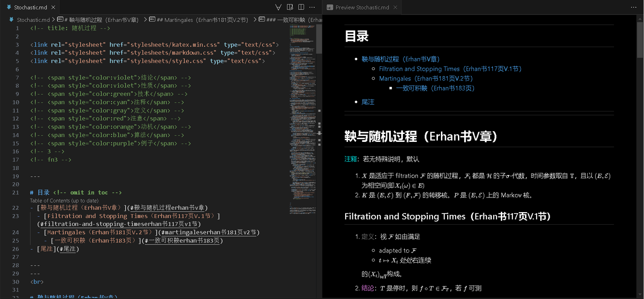The width and height of the screenshot is (644, 299).
Task: Click the preview icon on Preview tab
Action: (330, 7)
